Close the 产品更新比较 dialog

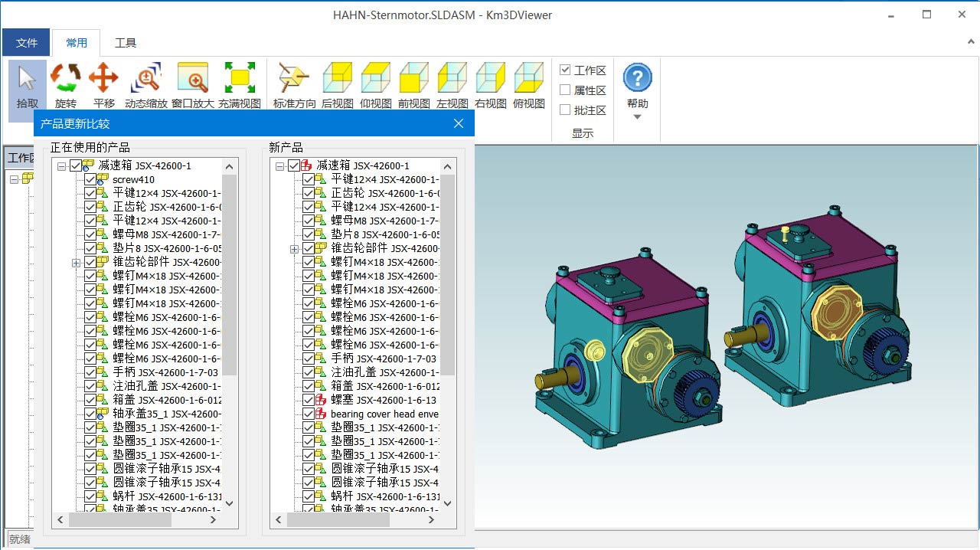459,123
